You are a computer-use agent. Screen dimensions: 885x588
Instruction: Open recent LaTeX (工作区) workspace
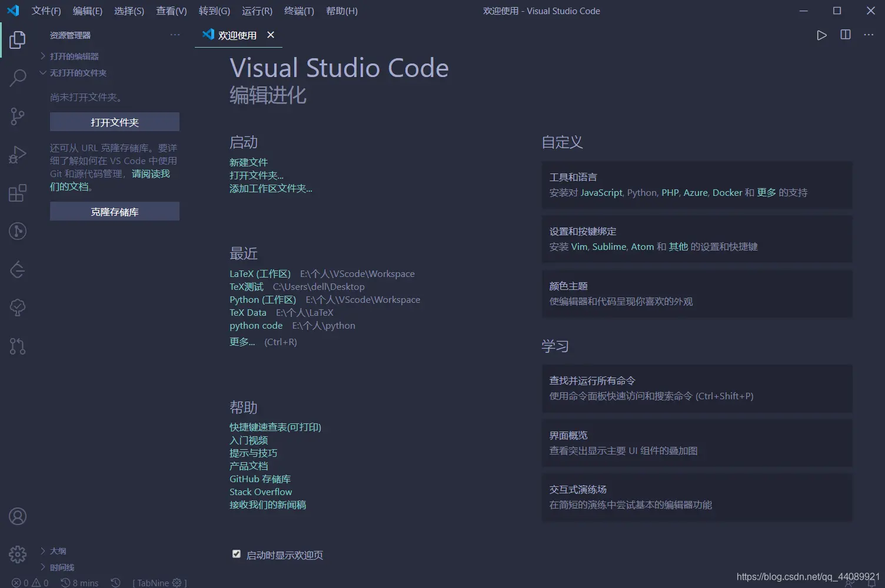(x=260, y=273)
